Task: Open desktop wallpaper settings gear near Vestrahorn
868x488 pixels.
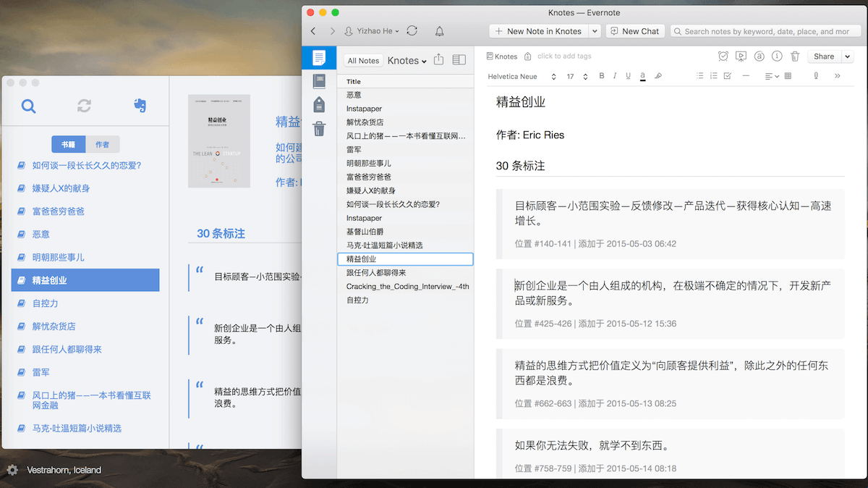Action: coord(12,470)
